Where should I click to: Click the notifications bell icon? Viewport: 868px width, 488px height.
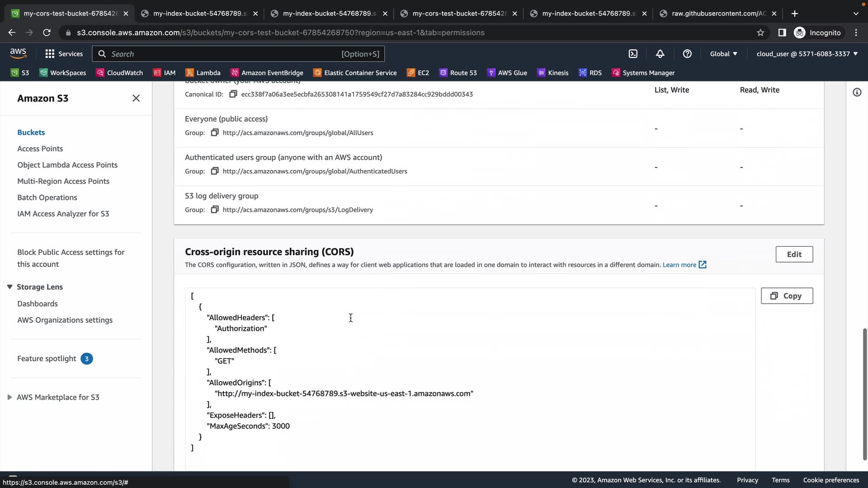(x=660, y=54)
